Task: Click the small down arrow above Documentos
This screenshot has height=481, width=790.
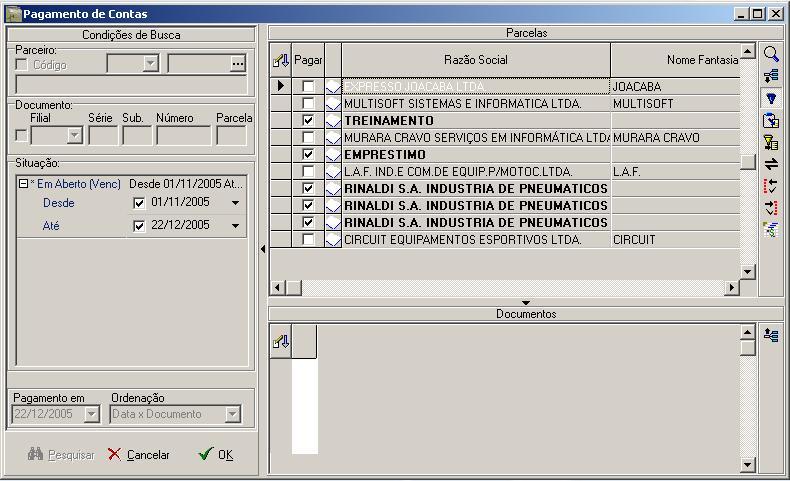Action: 526,303
